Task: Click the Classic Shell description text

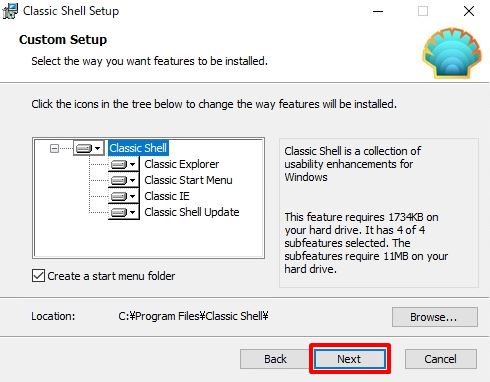Action: (x=353, y=164)
